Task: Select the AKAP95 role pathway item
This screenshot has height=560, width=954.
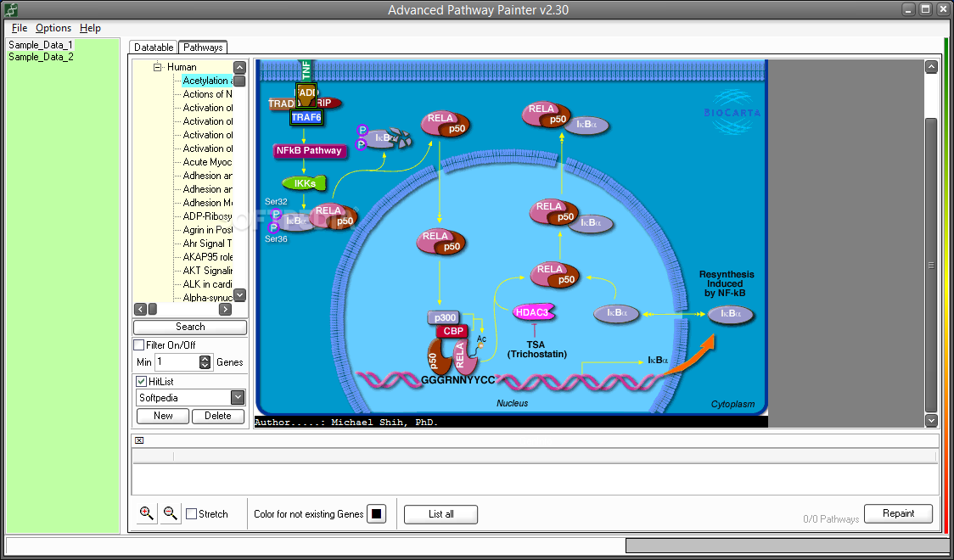Action: pos(207,256)
